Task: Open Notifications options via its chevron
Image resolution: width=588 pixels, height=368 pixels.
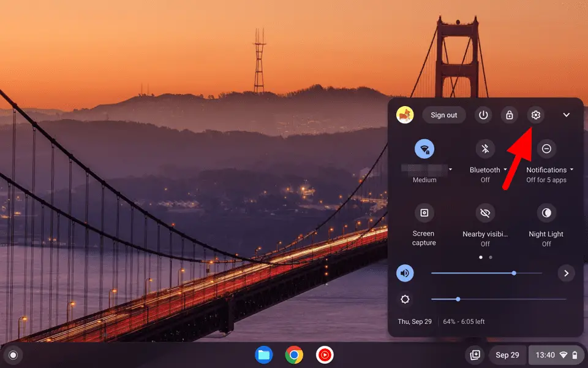Action: [x=571, y=169]
